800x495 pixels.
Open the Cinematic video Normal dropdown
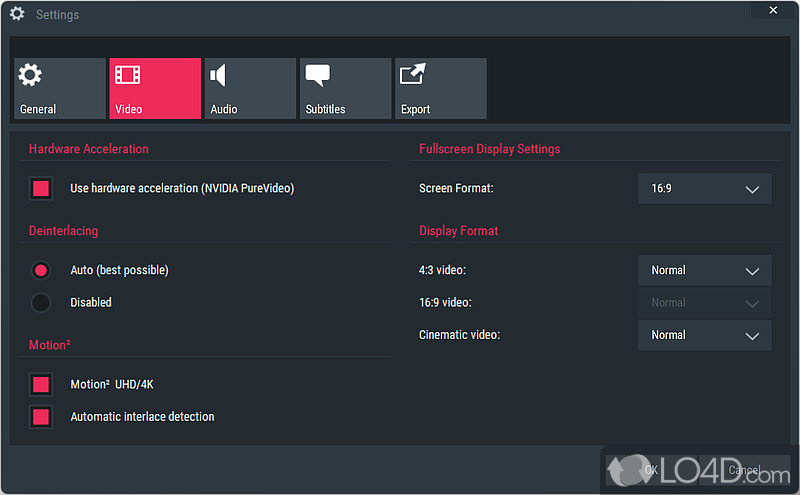click(x=705, y=335)
